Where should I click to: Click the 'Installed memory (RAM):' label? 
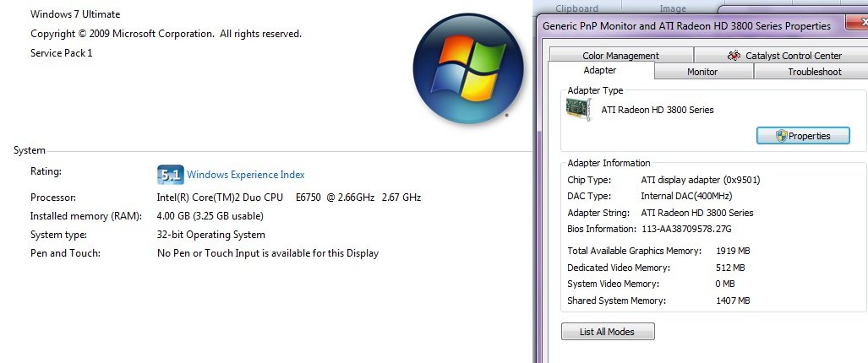[x=86, y=216]
